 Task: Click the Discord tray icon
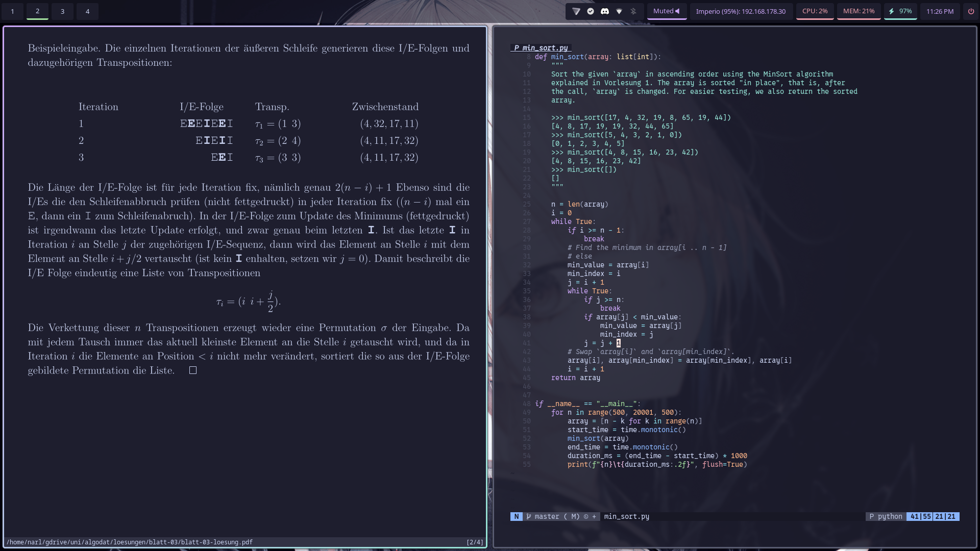[x=605, y=11]
